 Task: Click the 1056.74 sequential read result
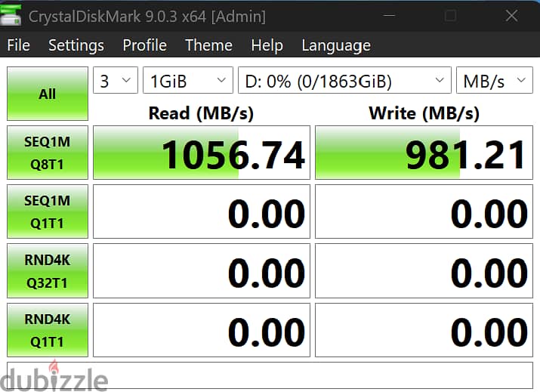click(x=202, y=153)
